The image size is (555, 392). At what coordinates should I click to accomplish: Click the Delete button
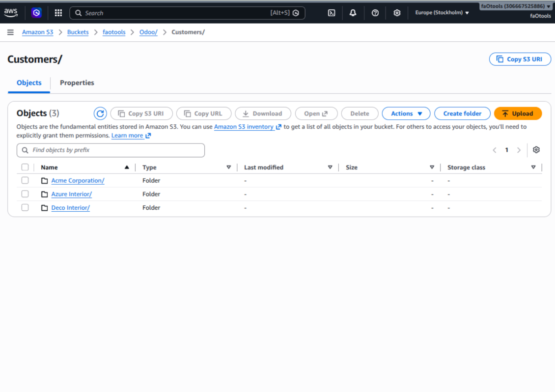[x=360, y=113]
